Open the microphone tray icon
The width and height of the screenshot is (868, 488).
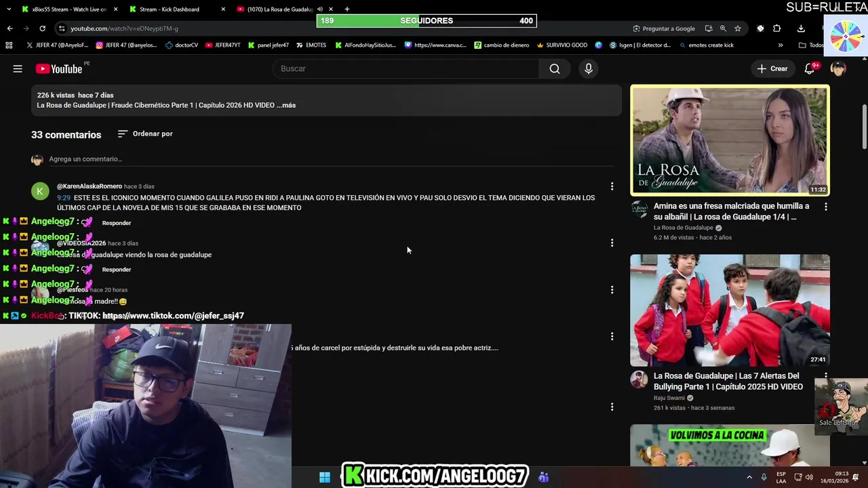coord(764,478)
